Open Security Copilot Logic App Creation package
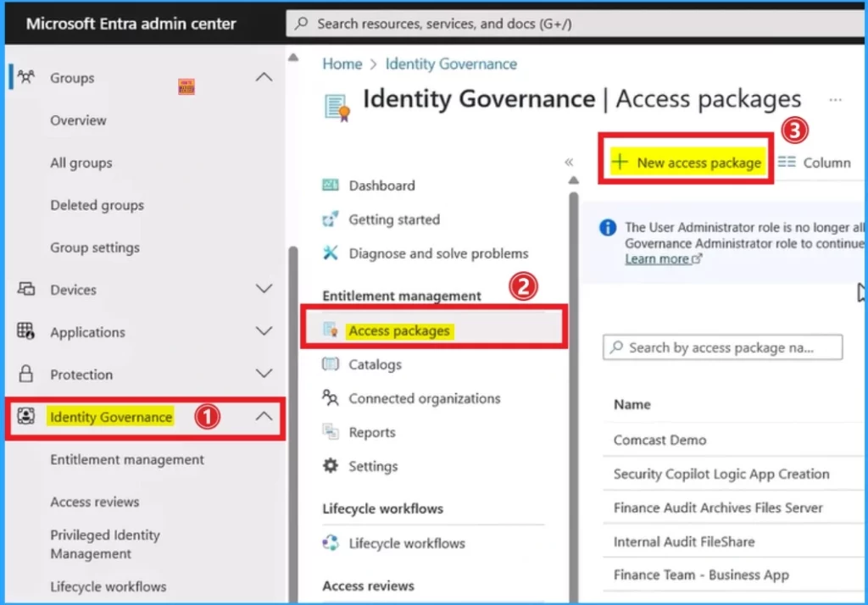Image resolution: width=868 pixels, height=605 pixels. pyautogui.click(x=721, y=474)
